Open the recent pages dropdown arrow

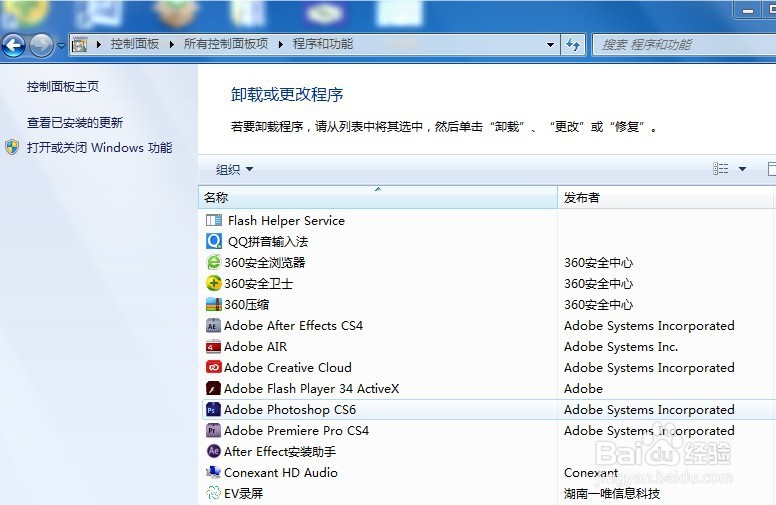[x=61, y=46]
